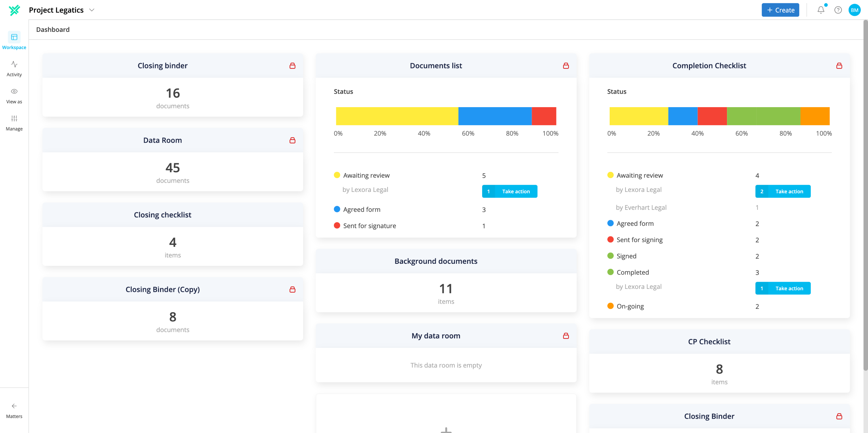Click the lock icon on Closing binder card

(292, 66)
